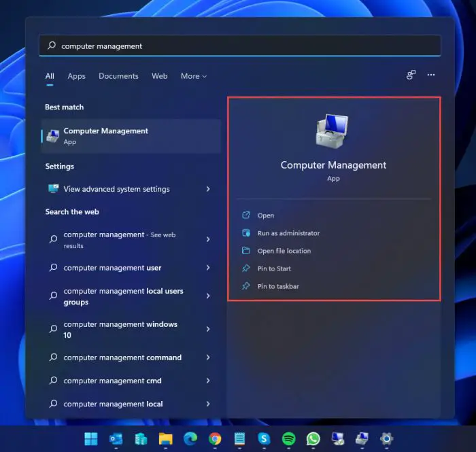Open the teal buildings app on taskbar

(141, 438)
